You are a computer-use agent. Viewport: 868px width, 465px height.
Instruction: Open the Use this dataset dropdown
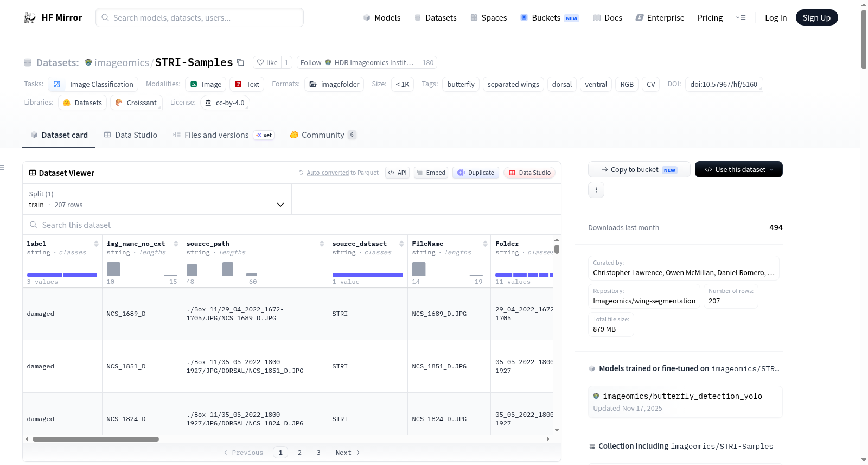click(x=739, y=169)
